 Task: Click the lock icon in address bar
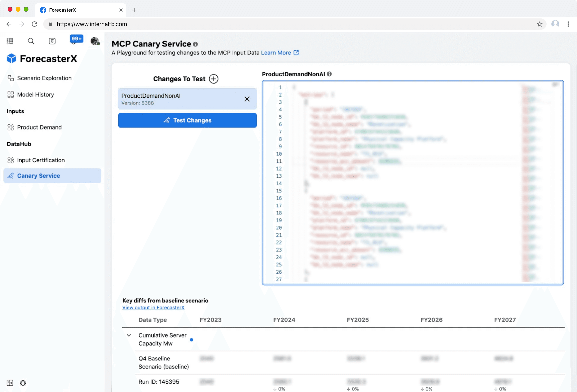pyautogui.click(x=50, y=24)
